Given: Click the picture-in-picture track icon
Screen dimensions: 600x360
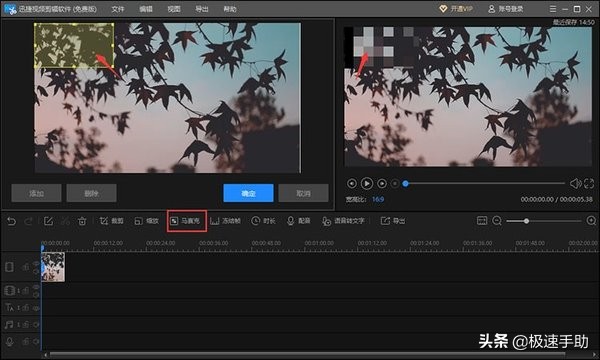Looking at the screenshot, I should click(10, 291).
